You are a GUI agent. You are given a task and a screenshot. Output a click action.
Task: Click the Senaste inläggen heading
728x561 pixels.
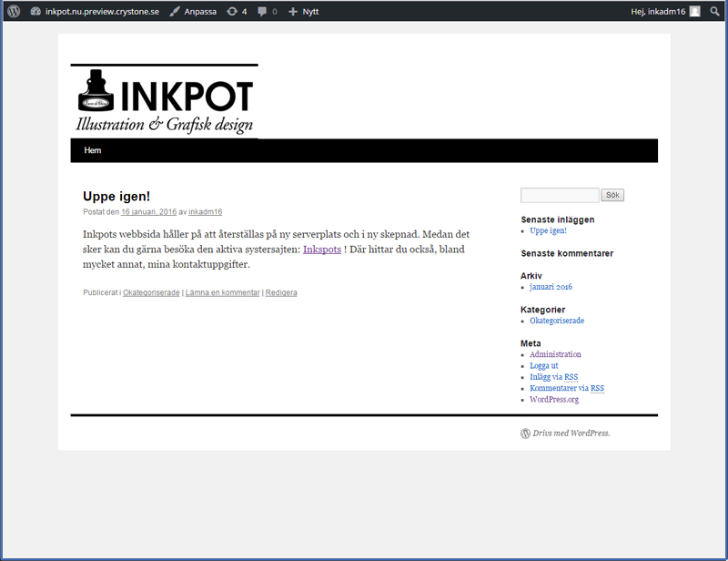(x=557, y=219)
